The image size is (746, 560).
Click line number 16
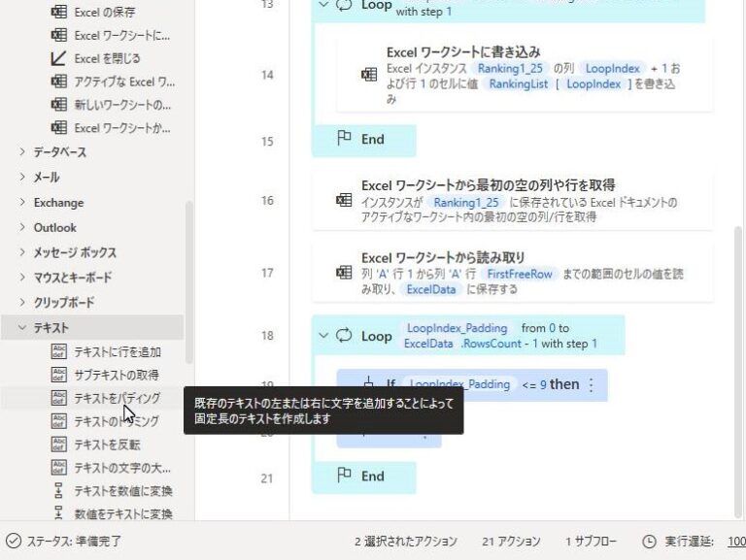pyautogui.click(x=267, y=201)
